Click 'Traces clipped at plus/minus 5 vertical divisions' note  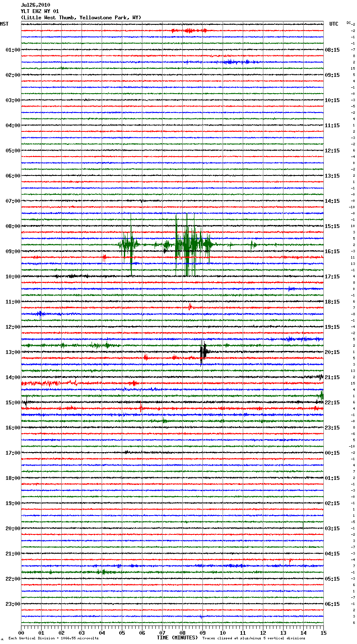(x=254, y=638)
